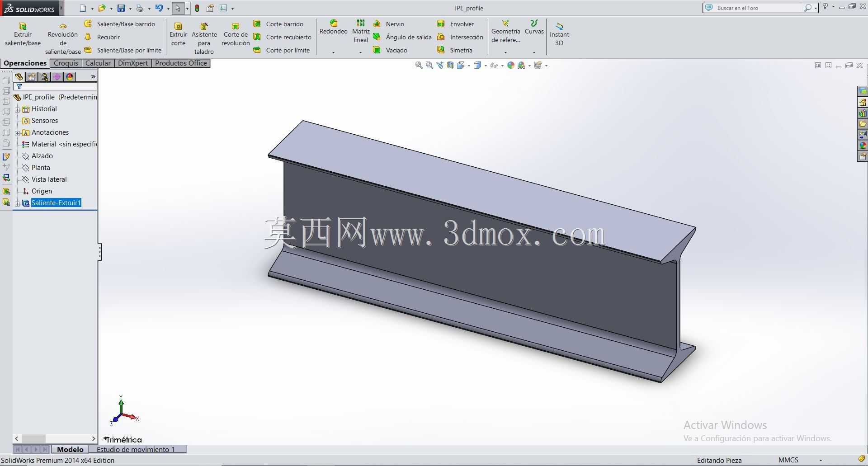Click Simetría mirror tool
Image resolution: width=868 pixels, height=466 pixels.
(x=455, y=50)
